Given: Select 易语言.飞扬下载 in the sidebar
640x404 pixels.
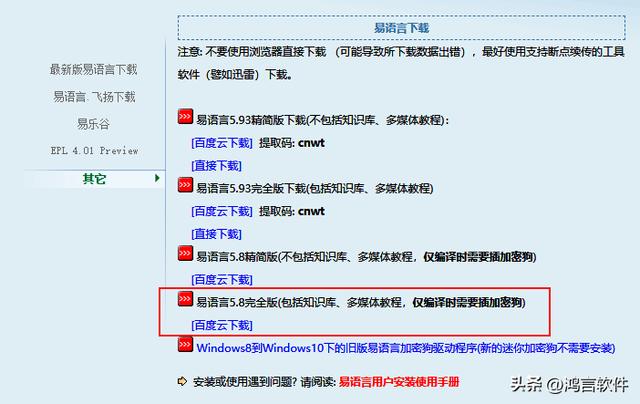Looking at the screenshot, I should point(93,97).
